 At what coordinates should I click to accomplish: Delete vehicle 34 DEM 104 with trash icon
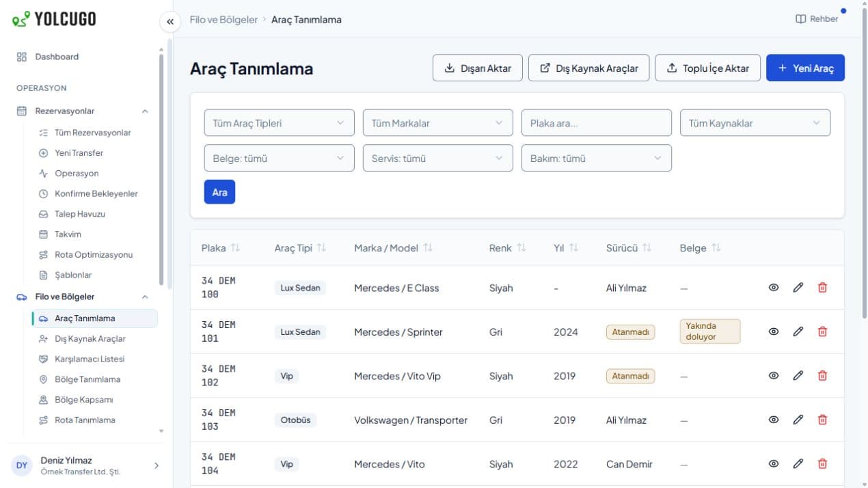point(822,463)
